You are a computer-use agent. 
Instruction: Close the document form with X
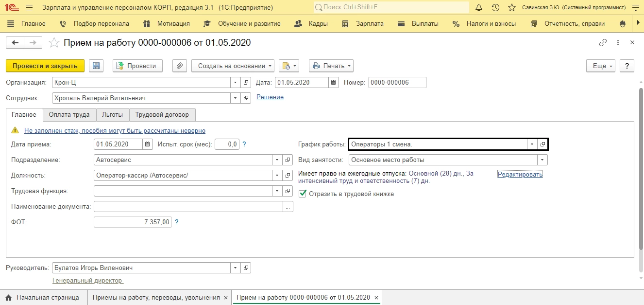632,43
